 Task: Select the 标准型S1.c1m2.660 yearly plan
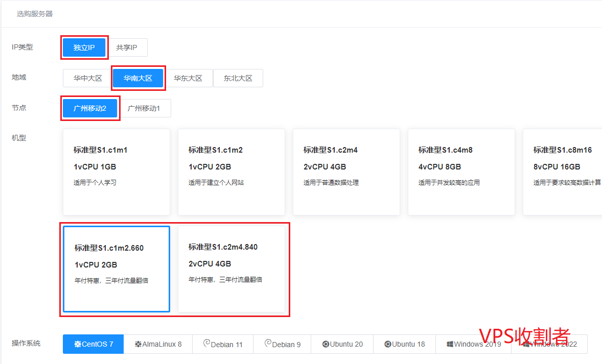point(116,269)
